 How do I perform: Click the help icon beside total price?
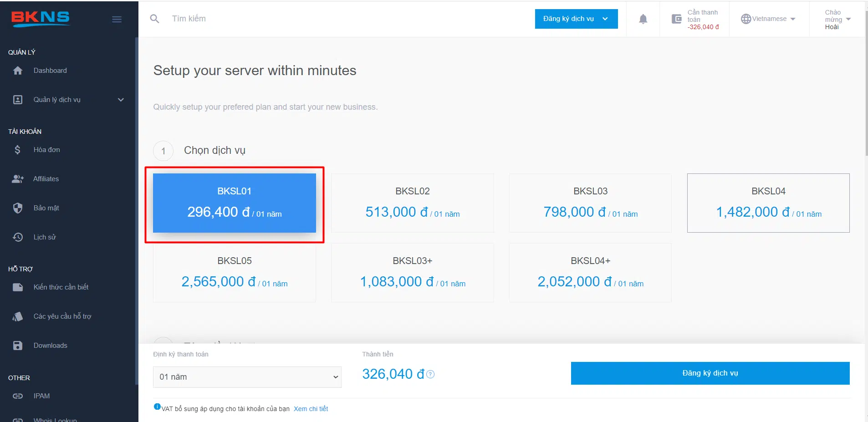pyautogui.click(x=430, y=374)
